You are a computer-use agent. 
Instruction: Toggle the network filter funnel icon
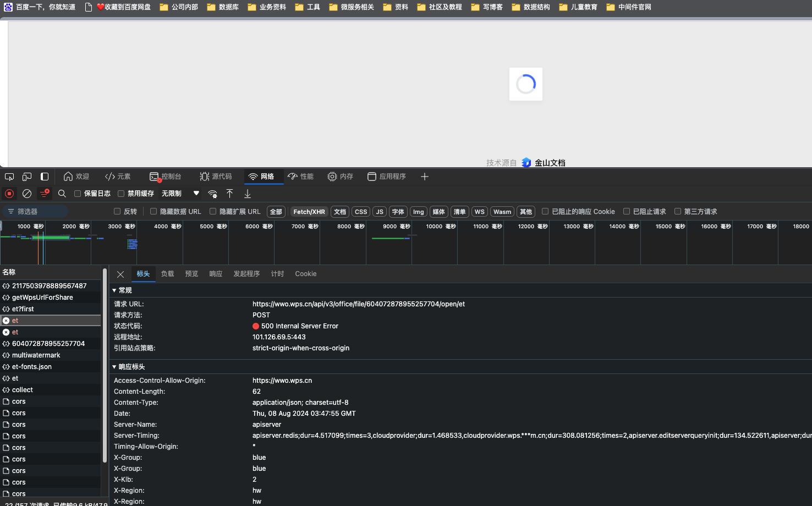[45, 194]
